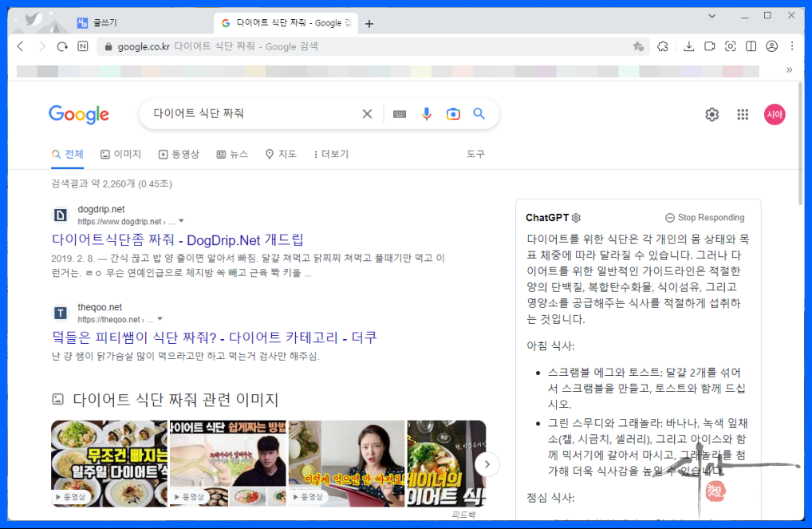812x529 pixels.
Task: Switch to the 지도 search tab
Action: [281, 155]
